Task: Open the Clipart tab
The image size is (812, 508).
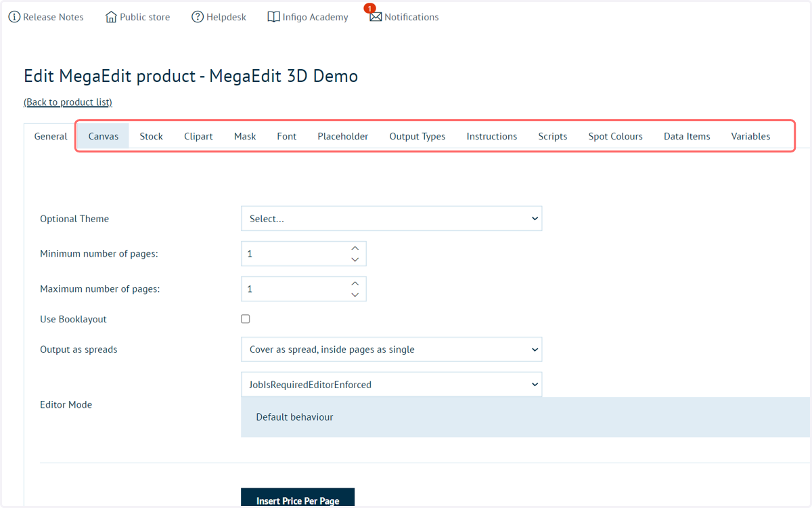Action: pos(198,136)
